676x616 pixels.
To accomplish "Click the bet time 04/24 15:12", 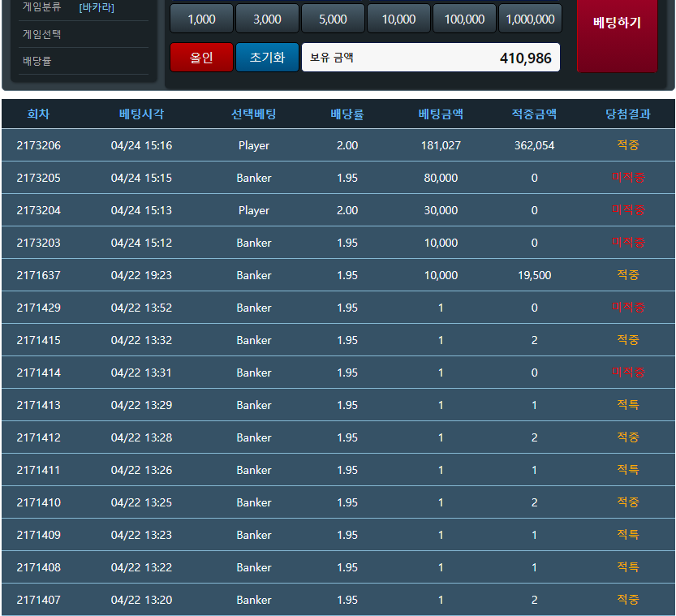I will (x=141, y=243).
